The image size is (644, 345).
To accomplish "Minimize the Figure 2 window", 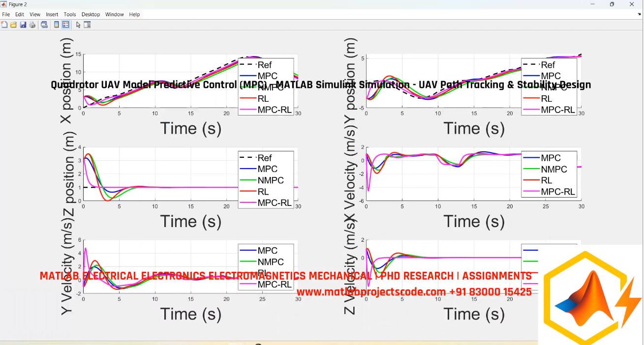I will point(592,4).
